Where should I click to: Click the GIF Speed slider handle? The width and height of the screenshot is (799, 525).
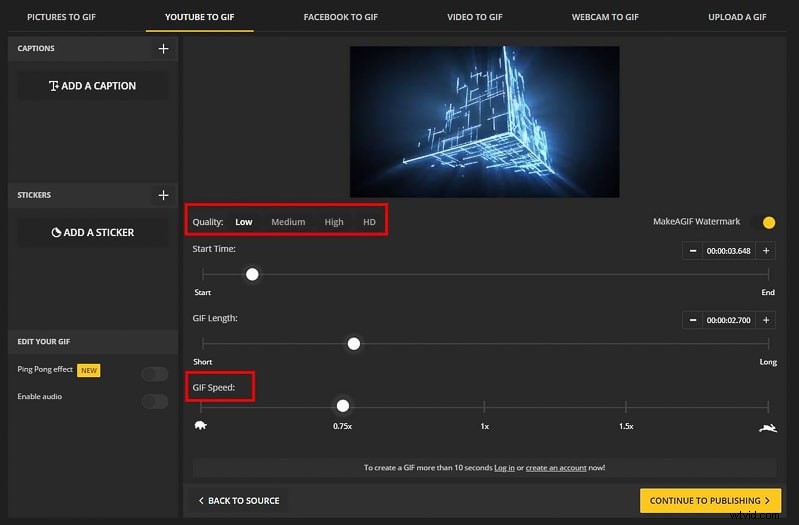coord(343,406)
